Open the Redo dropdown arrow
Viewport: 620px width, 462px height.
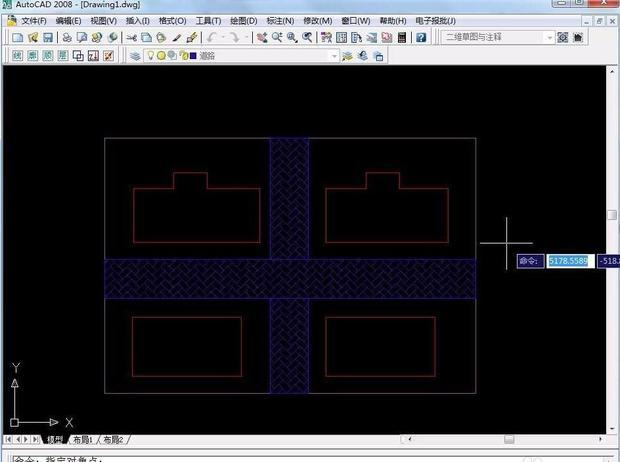click(x=246, y=37)
